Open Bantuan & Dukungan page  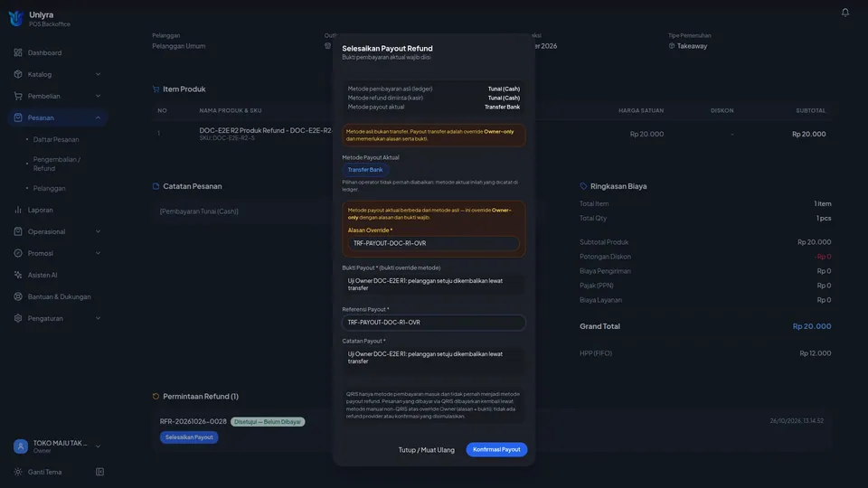(60, 296)
